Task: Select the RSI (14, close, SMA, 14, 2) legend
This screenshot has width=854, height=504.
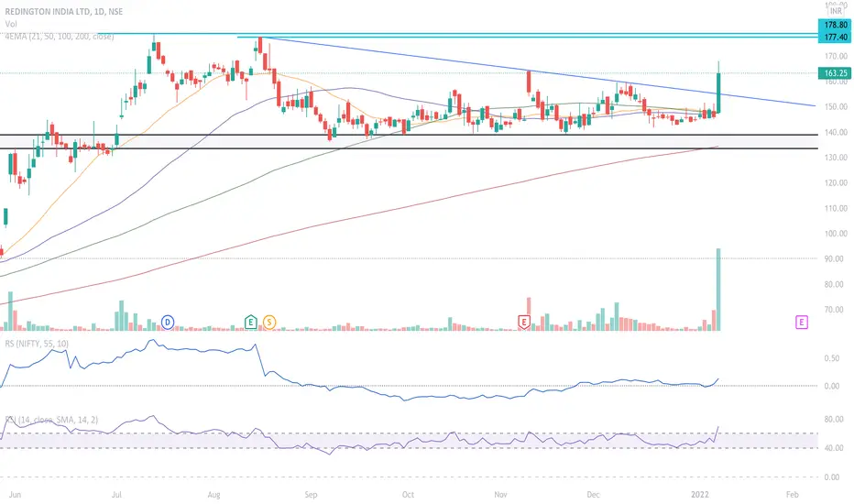Action: pos(51,420)
